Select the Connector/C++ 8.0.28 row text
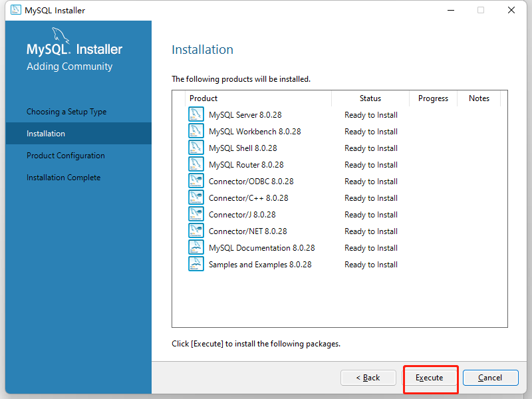 pyautogui.click(x=248, y=198)
